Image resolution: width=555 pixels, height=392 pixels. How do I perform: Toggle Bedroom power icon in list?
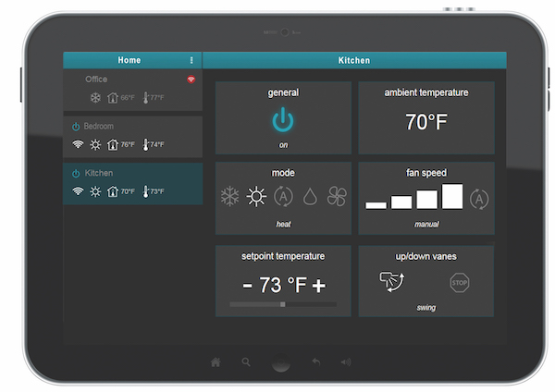[x=76, y=127]
